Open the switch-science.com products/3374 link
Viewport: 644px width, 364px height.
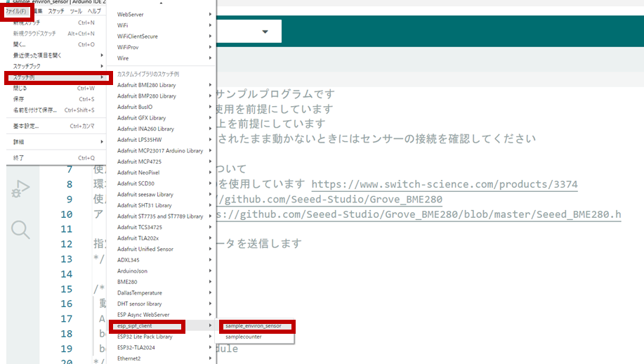tap(445, 185)
